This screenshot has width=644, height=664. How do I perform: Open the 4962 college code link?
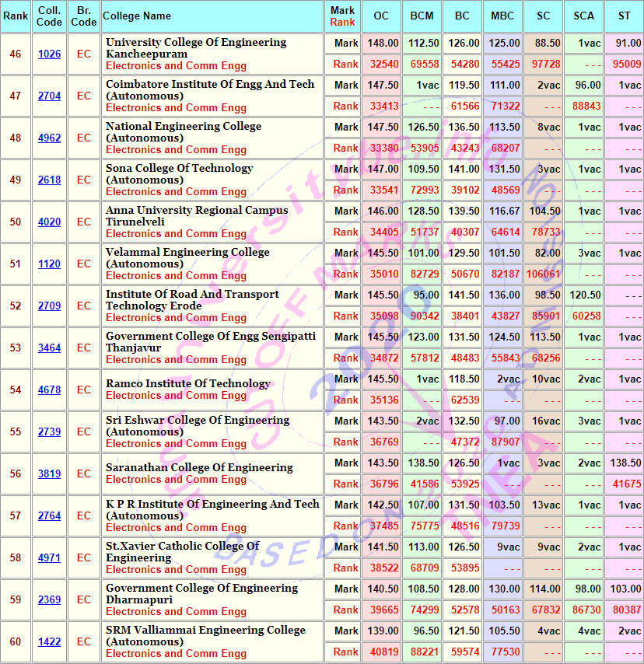point(49,138)
